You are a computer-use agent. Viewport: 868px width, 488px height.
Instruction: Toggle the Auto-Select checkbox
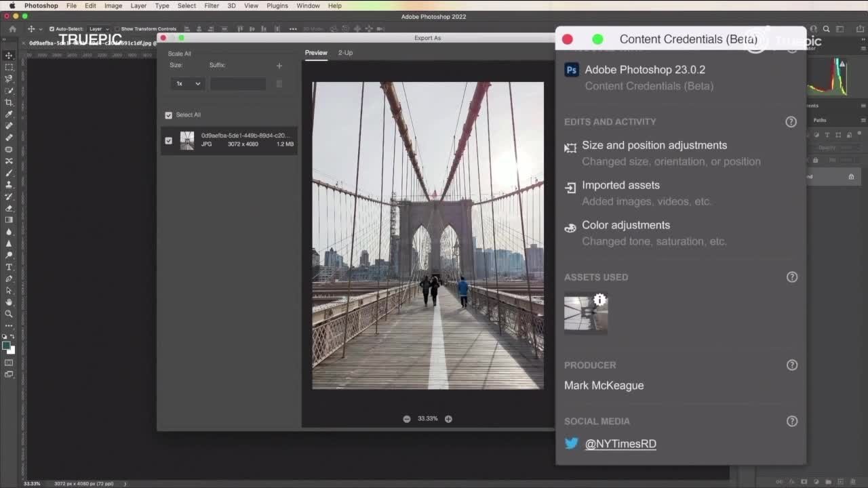[x=52, y=29]
